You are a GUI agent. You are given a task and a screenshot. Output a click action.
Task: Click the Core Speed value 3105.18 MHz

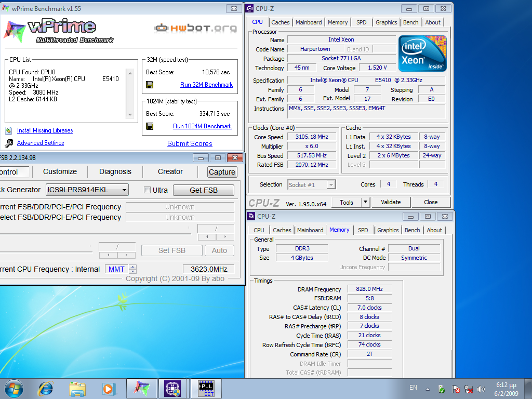pyautogui.click(x=312, y=137)
